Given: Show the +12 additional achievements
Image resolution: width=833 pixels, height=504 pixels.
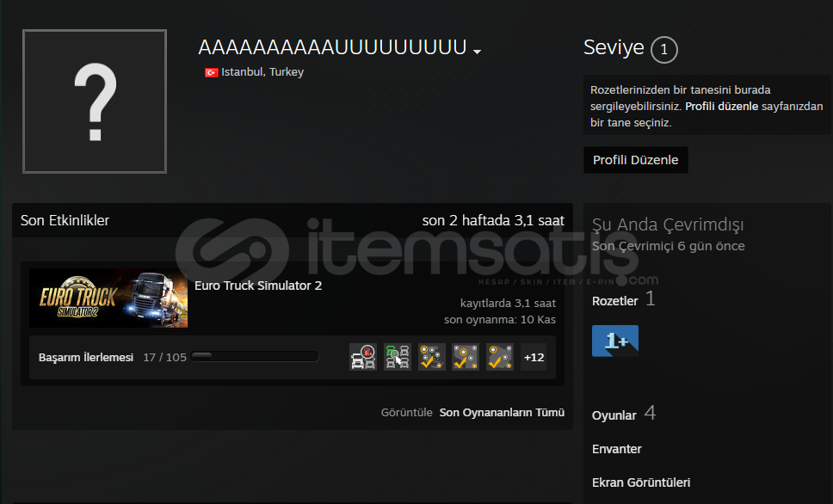Looking at the screenshot, I should [x=534, y=358].
